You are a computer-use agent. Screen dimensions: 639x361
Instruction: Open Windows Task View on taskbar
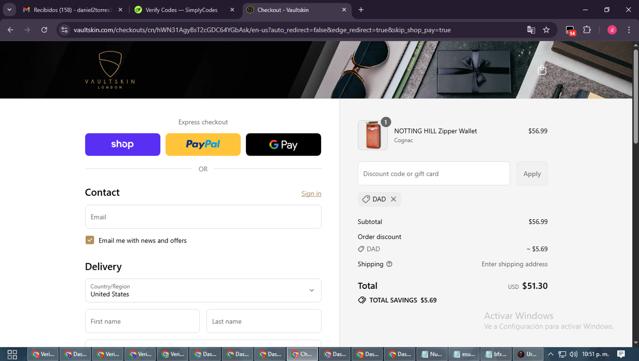(12, 354)
